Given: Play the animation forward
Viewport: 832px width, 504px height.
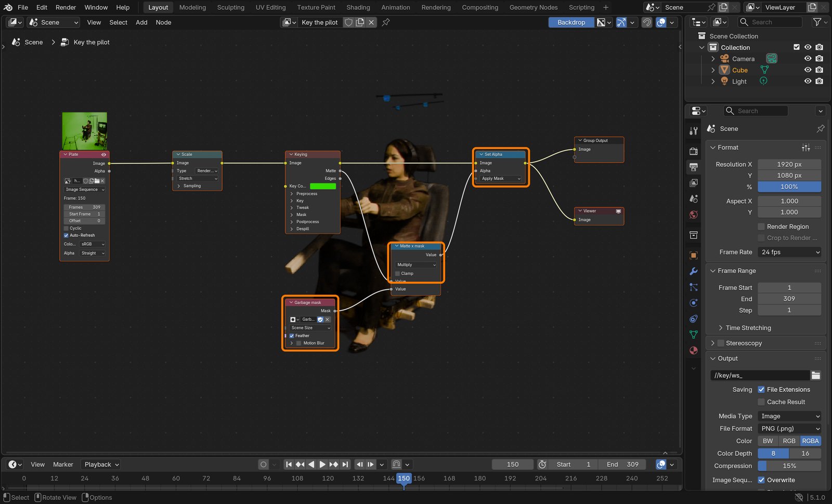Looking at the screenshot, I should click(322, 465).
